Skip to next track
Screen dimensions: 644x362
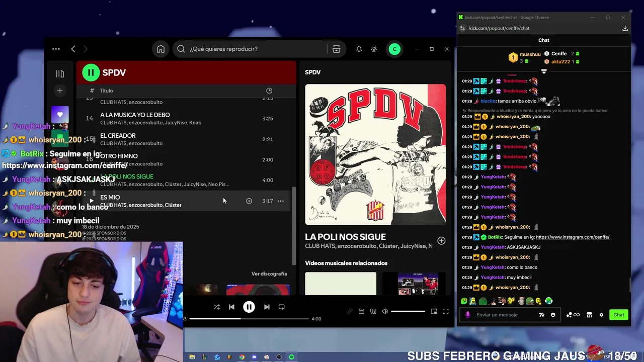267,307
